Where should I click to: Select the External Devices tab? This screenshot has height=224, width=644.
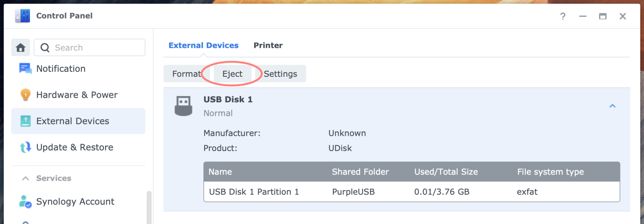(203, 45)
